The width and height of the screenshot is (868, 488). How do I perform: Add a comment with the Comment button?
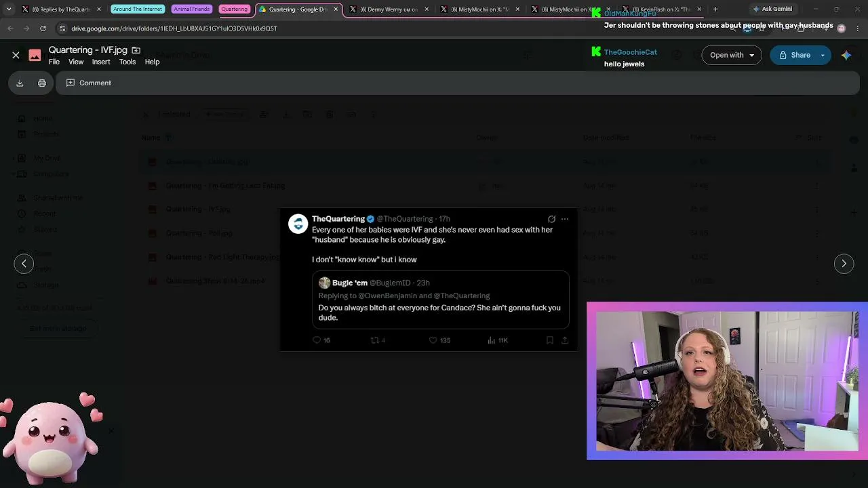click(89, 83)
